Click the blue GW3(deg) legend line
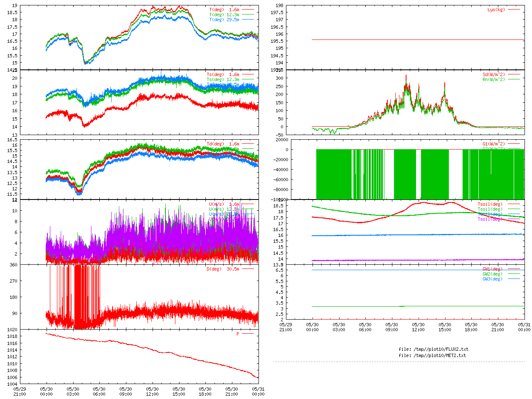 tap(514, 279)
